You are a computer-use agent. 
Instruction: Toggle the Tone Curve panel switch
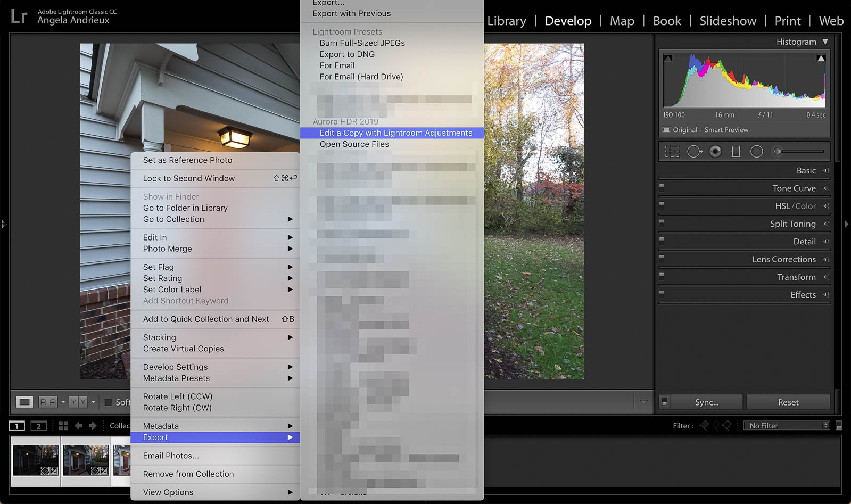[662, 187]
